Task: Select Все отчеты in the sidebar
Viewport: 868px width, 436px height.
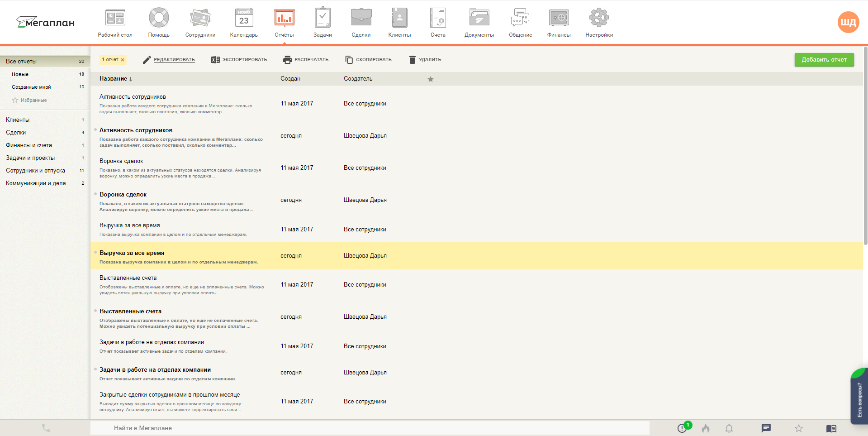Action: [x=45, y=61]
